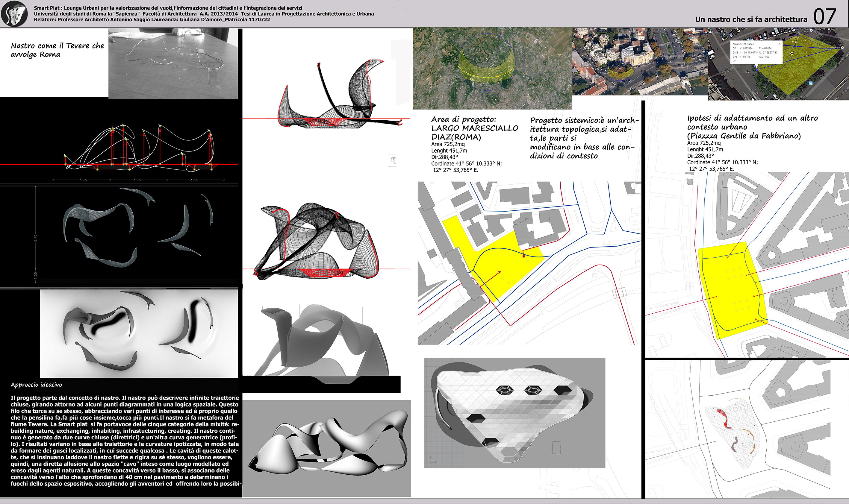
Task: Click the Dott. Erik Geiger place marker
Action: pyautogui.click(x=811, y=31)
